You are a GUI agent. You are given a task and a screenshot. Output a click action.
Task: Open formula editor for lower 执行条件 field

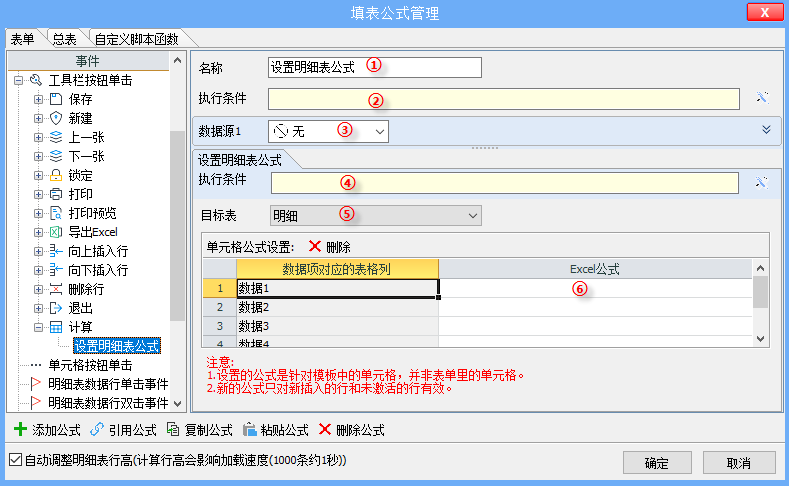tap(762, 182)
